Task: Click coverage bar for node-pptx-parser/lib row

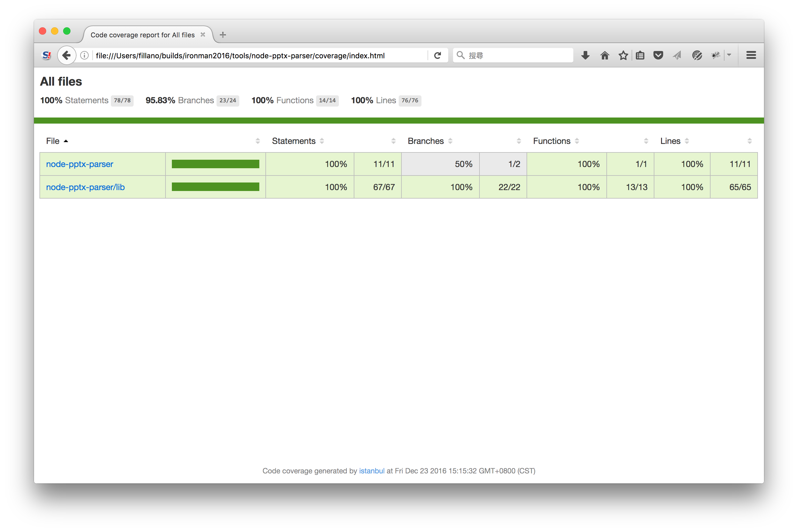Action: [216, 187]
